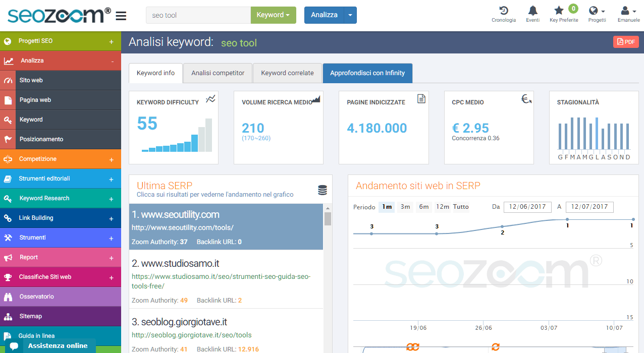Select the Tutto period option
Image resolution: width=644 pixels, height=353 pixels.
click(x=461, y=207)
